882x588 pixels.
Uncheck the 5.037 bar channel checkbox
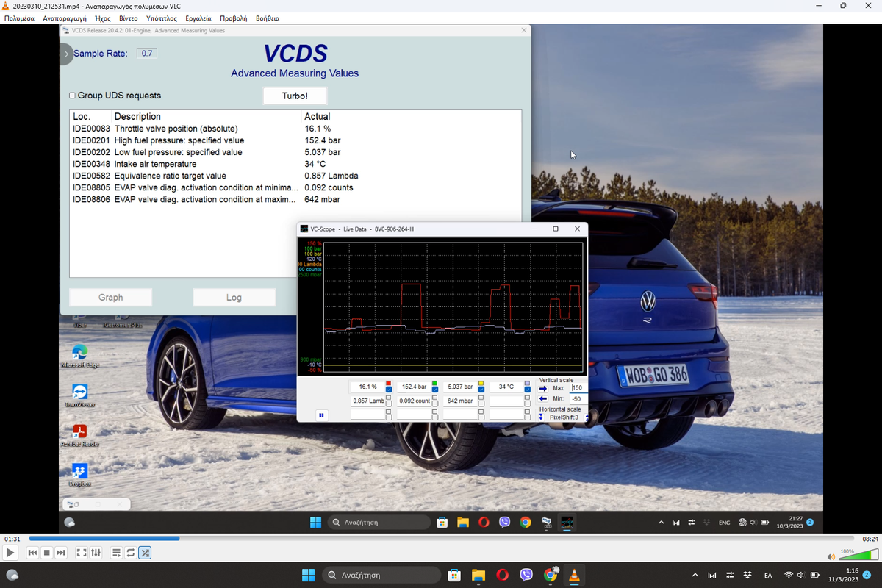[x=481, y=390]
